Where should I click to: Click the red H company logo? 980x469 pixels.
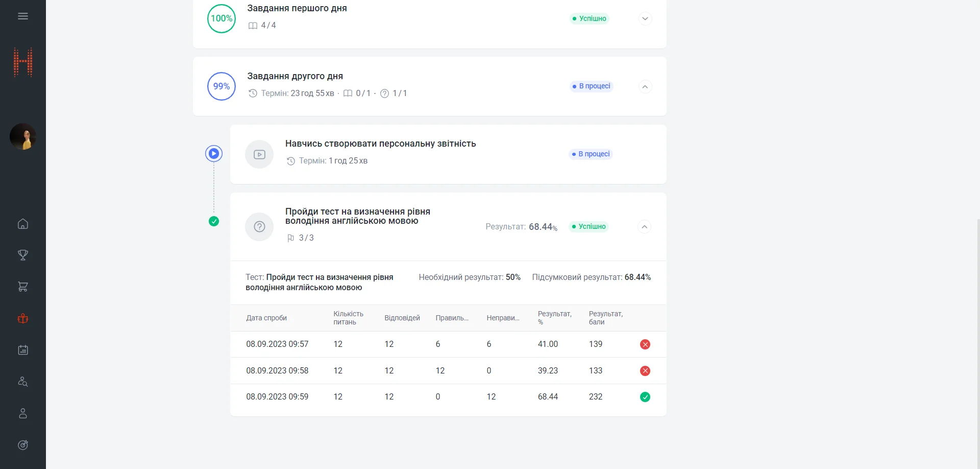(x=23, y=62)
